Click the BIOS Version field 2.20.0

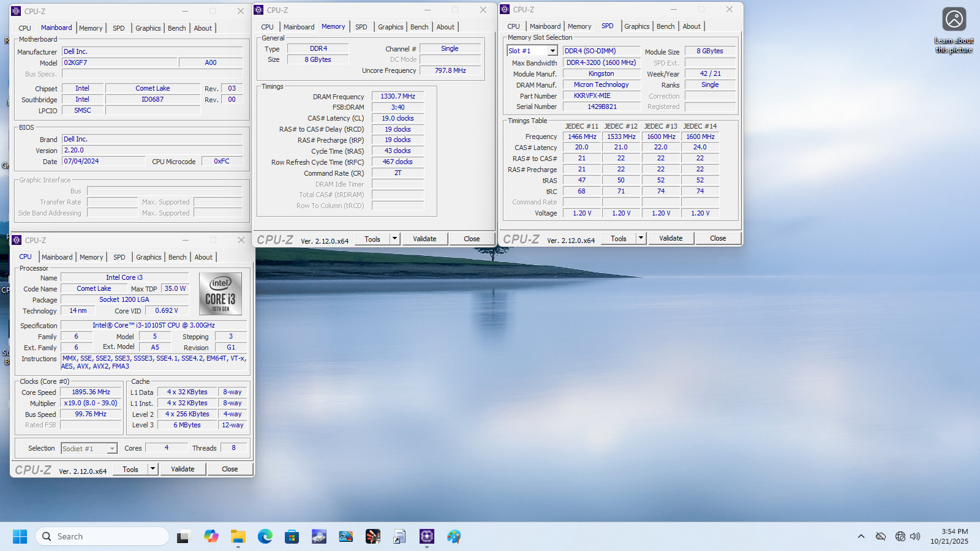(153, 150)
